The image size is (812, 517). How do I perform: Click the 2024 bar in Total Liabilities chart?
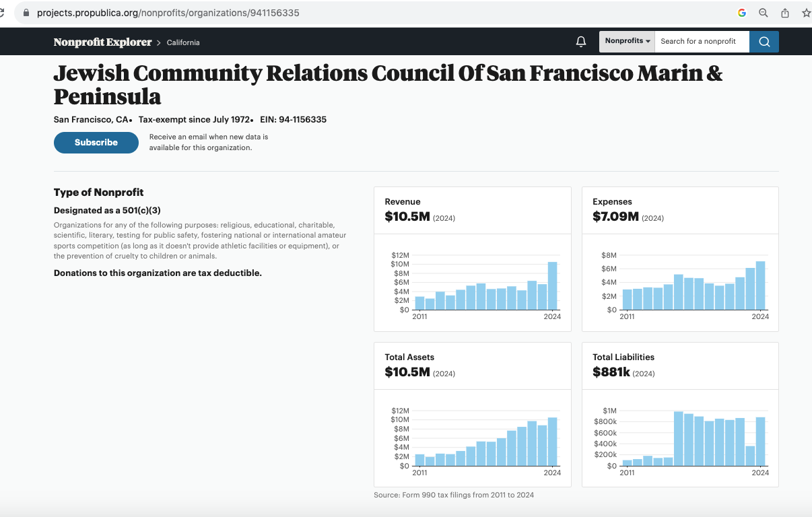tap(760, 442)
